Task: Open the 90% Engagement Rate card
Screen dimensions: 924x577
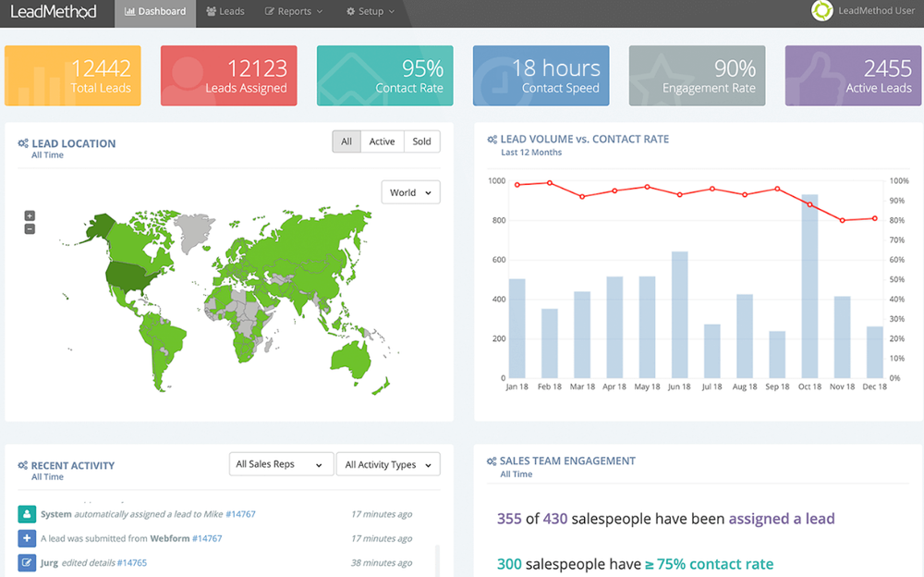Action: (697, 76)
